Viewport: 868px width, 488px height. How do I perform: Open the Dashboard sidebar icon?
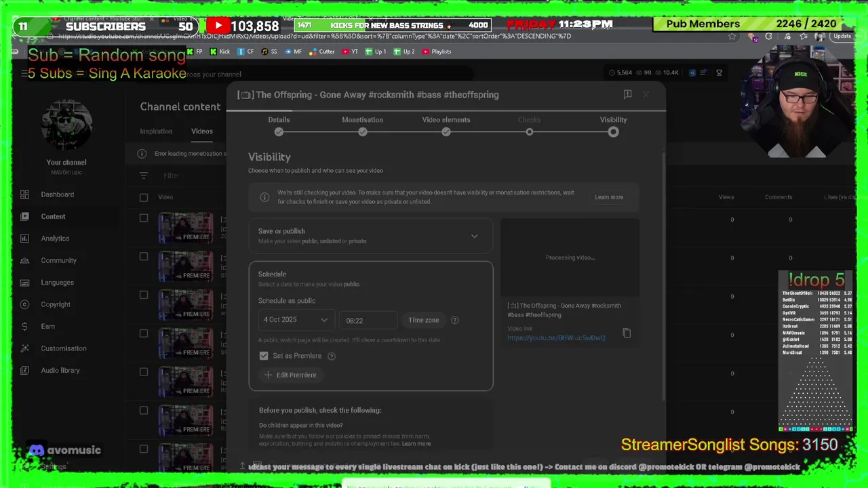tap(24, 195)
